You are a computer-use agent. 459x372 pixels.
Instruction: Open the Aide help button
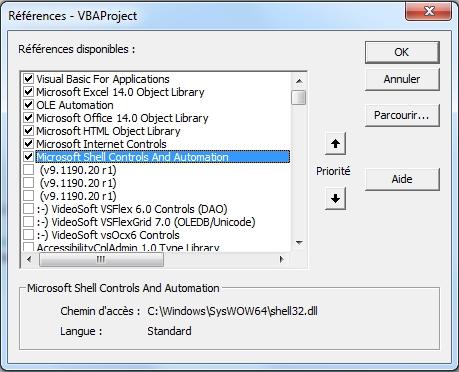click(x=402, y=179)
